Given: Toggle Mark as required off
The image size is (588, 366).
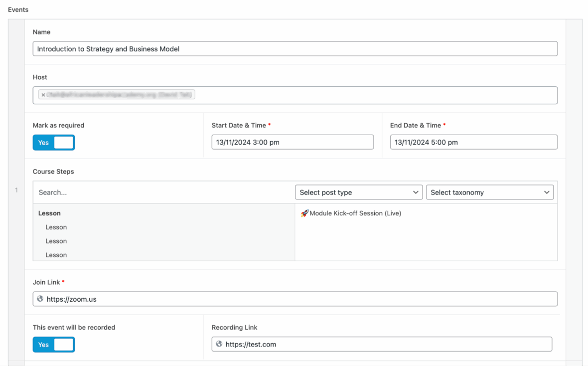Looking at the screenshot, I should (54, 142).
